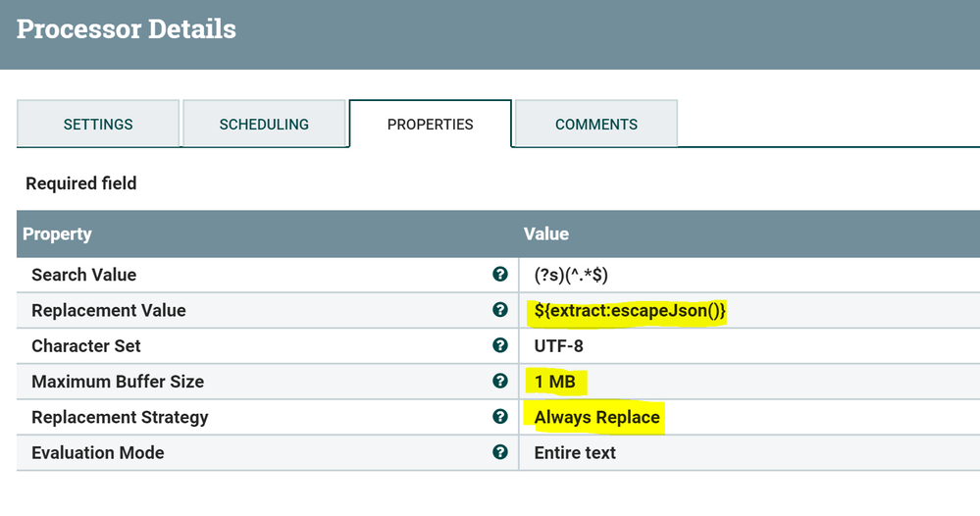This screenshot has height=516, width=980.
Task: Go to the Comments tab
Action: pos(596,125)
